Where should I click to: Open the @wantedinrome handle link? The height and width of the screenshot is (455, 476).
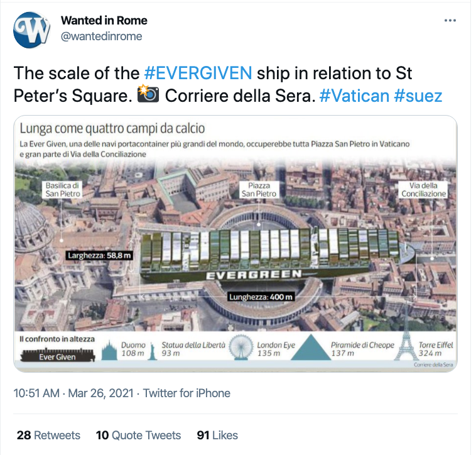tap(101, 36)
